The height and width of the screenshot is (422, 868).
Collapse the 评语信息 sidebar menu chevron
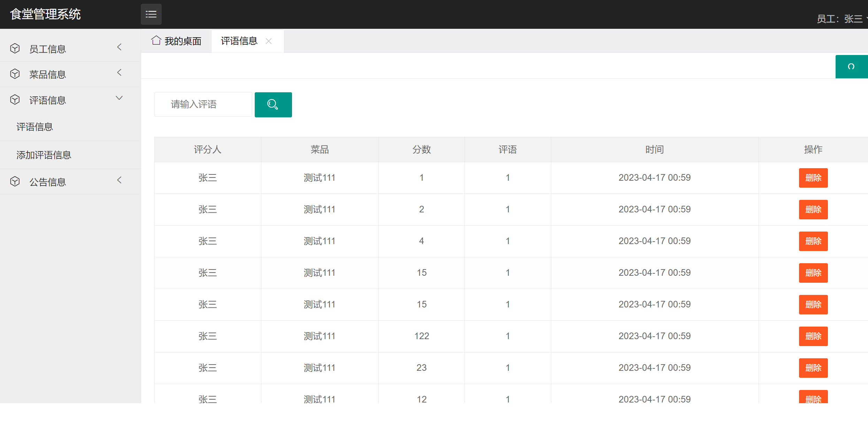(119, 98)
